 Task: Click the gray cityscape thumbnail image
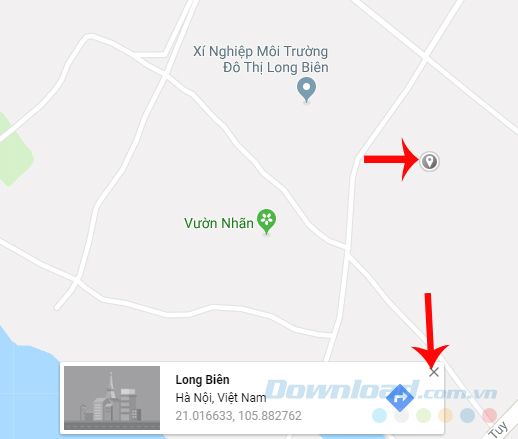click(112, 398)
